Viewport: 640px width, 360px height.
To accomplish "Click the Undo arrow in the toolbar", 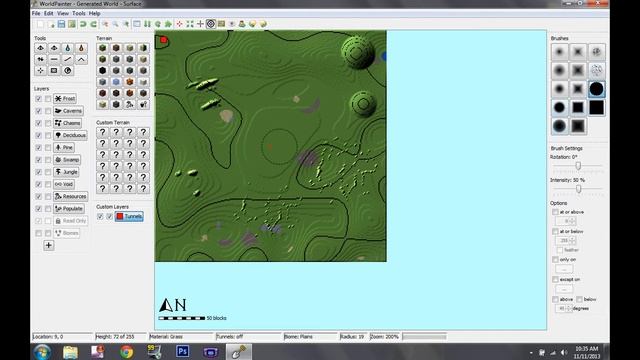I will (83, 24).
